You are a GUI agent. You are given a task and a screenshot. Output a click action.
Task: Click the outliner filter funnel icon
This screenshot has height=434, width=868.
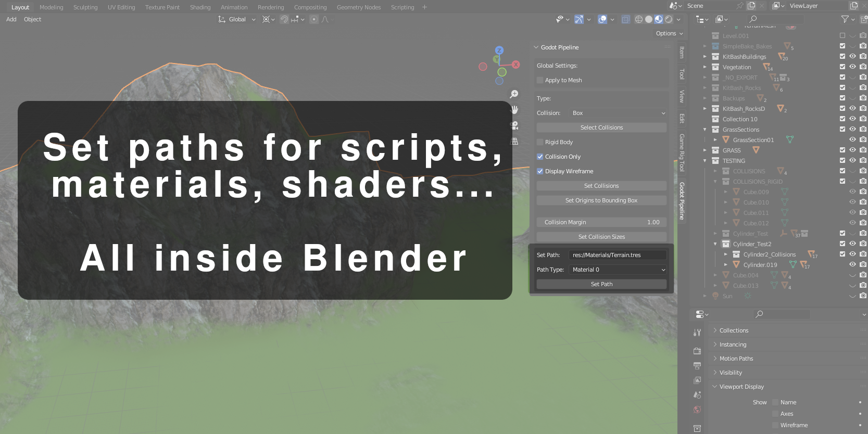pos(845,19)
